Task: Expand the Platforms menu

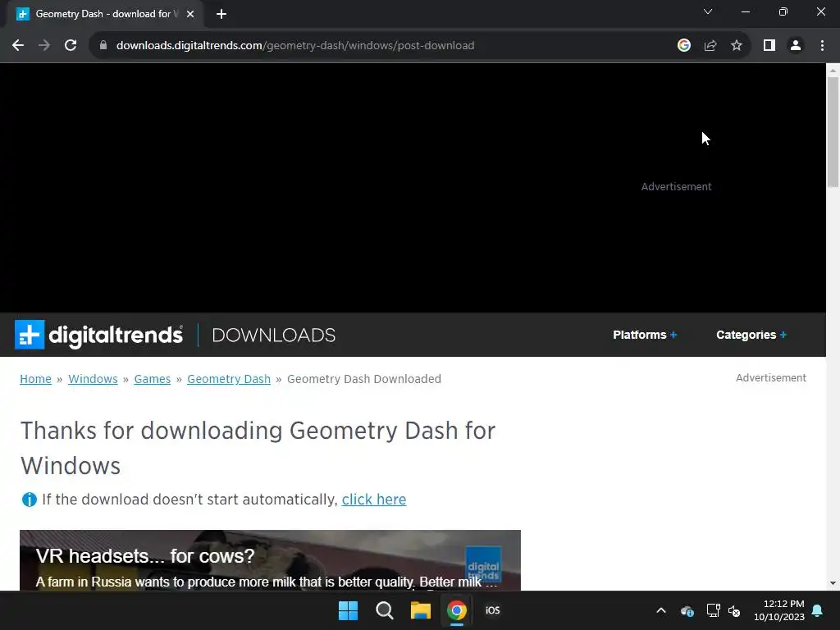Action: (645, 335)
